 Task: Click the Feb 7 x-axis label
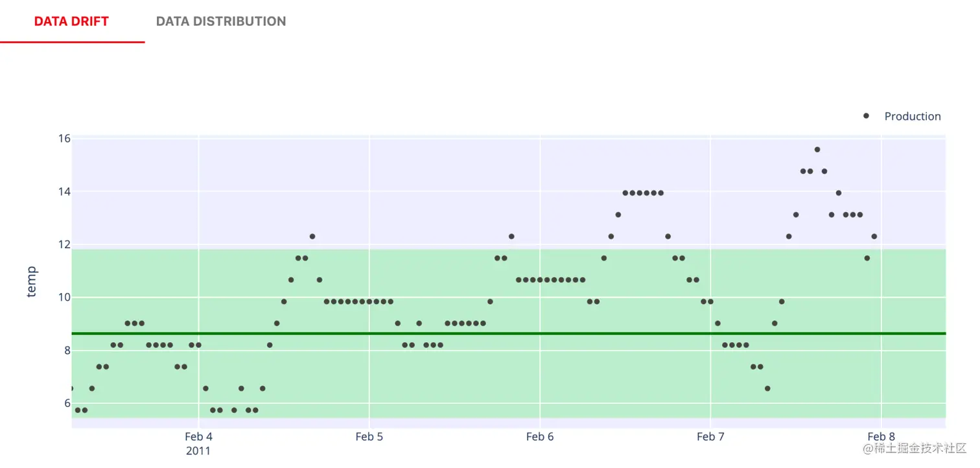(x=710, y=437)
